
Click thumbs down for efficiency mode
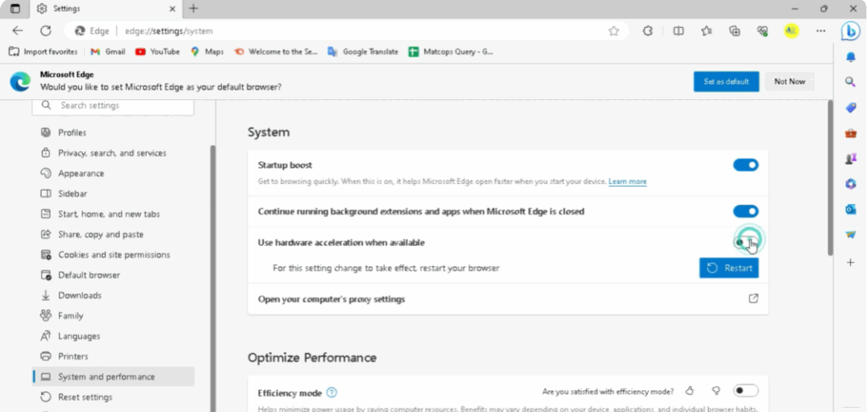[x=715, y=391]
